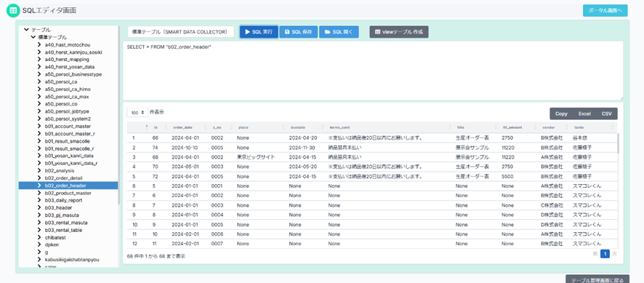Screen dimensions: 644x283
Task: Open the 100 rows-per-page dropdown
Action: point(137,112)
